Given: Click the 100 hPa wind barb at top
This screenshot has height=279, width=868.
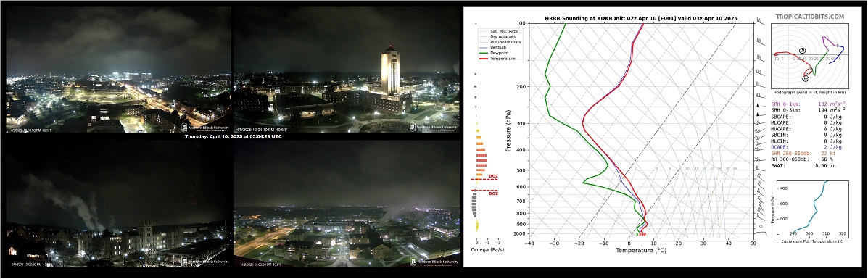Looking at the screenshot, I should point(761,21).
